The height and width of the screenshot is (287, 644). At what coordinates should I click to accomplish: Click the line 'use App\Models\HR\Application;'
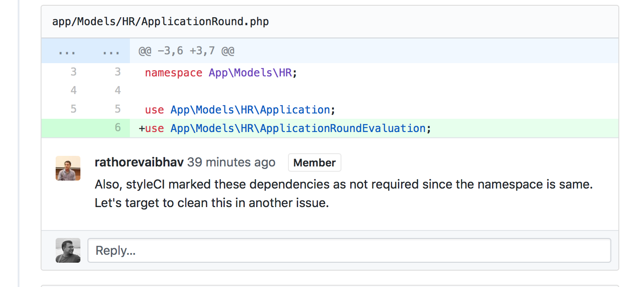pos(240,110)
